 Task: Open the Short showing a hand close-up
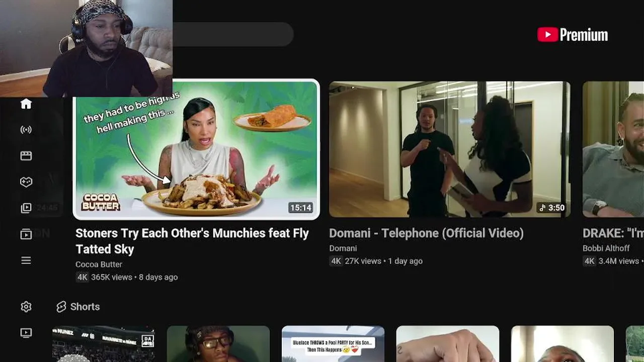tap(448, 344)
